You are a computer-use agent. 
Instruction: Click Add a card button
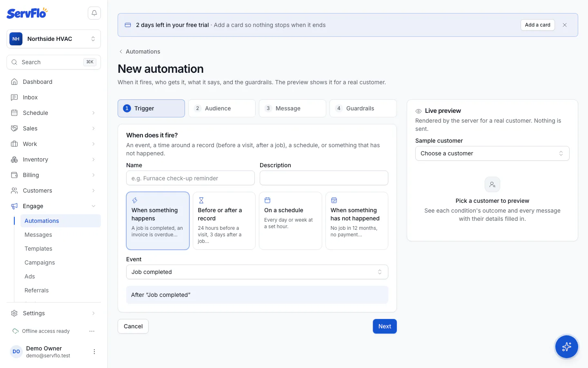pos(538,25)
